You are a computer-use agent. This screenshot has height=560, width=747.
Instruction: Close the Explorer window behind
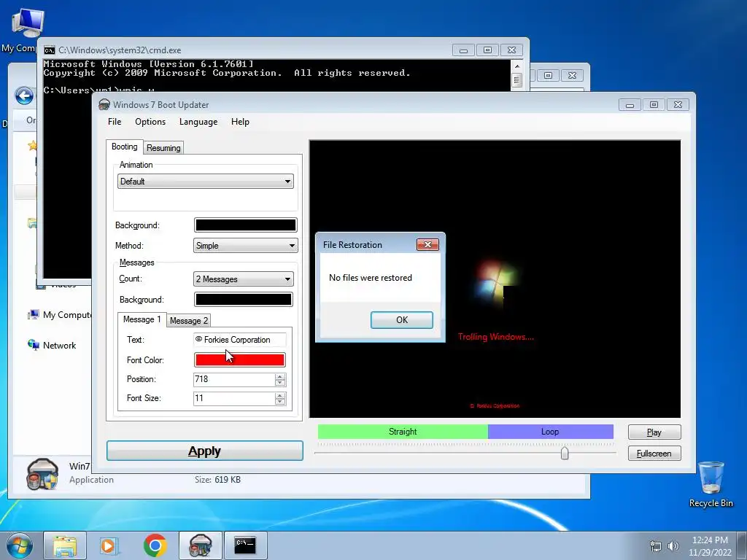click(x=572, y=75)
